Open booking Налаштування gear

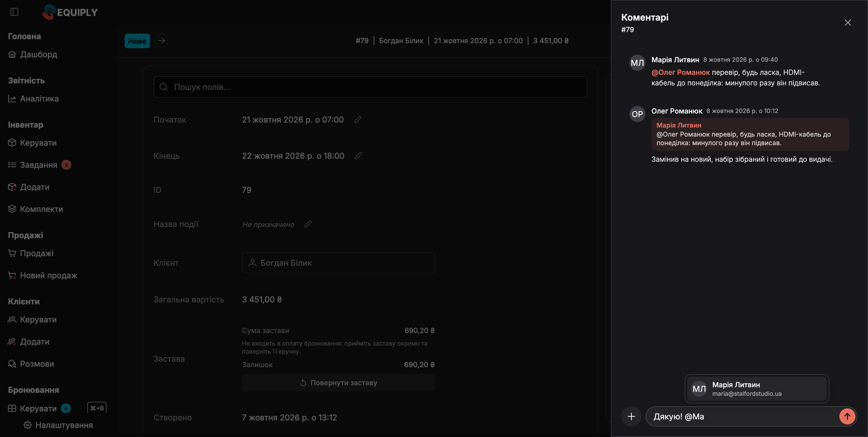58,425
